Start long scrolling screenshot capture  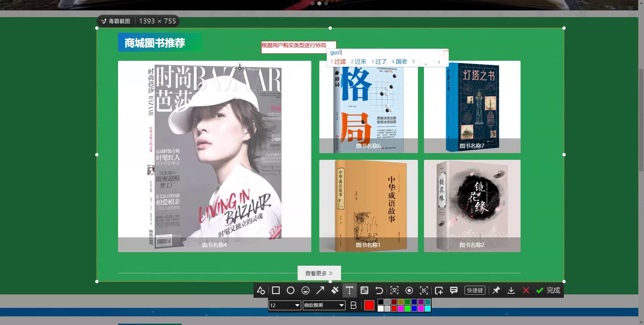tap(424, 290)
